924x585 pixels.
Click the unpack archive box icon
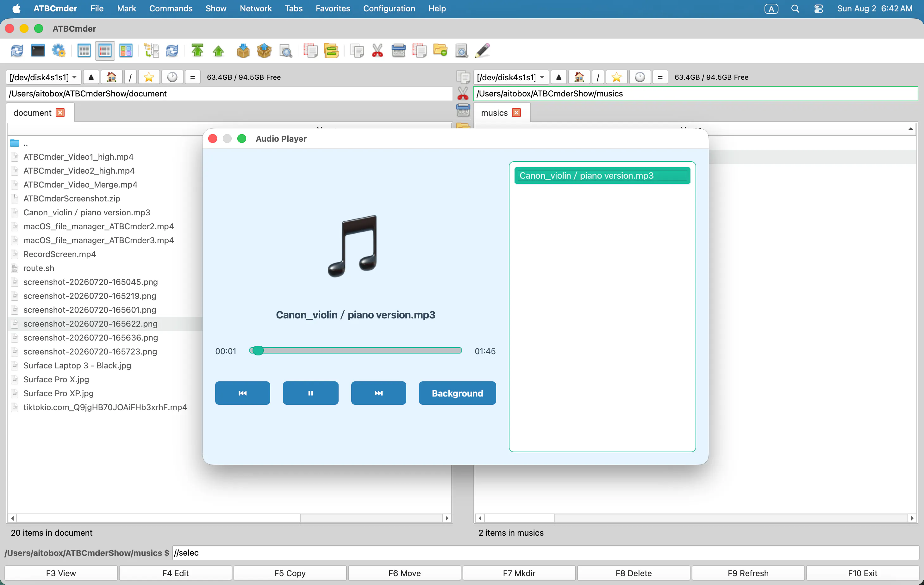[264, 51]
